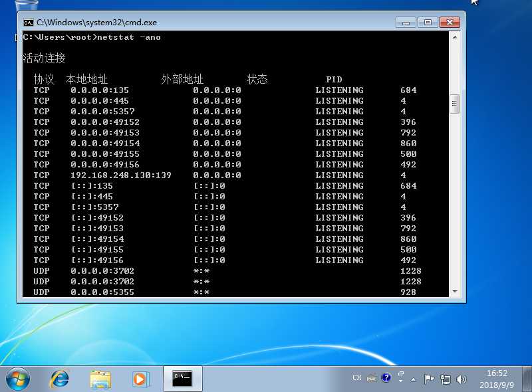Click local address [::]:445

click(92, 197)
